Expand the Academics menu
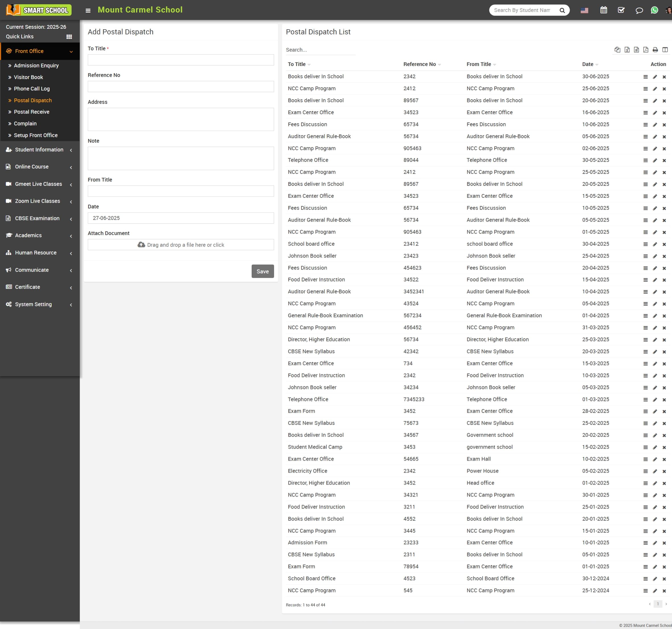Screen dimensions: 672x629 [40, 235]
